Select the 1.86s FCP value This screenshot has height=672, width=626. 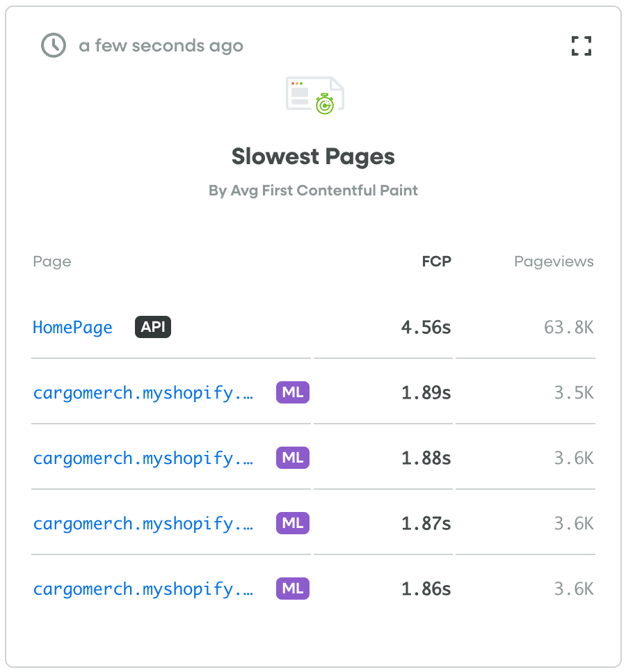tap(426, 589)
